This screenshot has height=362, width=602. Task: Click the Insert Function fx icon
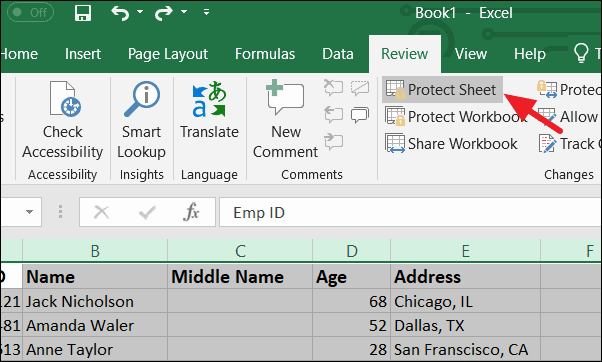tap(191, 212)
